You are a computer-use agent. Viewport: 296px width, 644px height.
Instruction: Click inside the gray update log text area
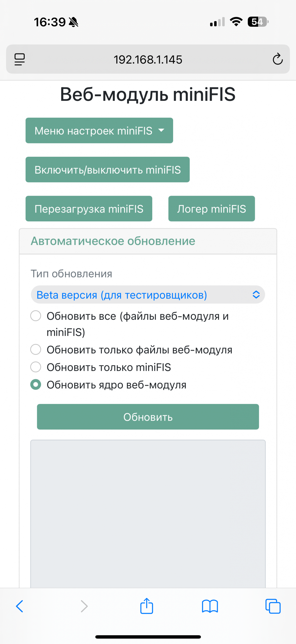click(x=148, y=513)
